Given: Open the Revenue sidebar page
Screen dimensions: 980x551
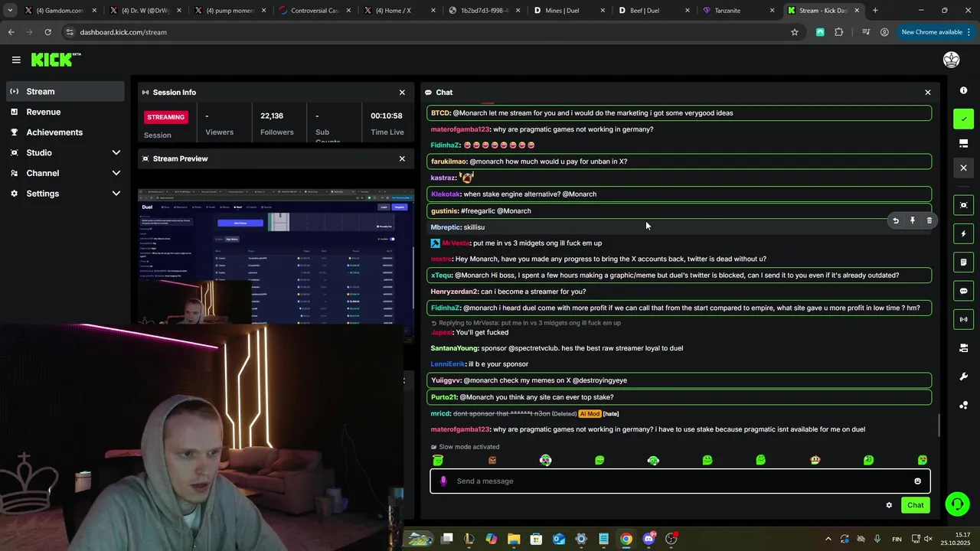Looking at the screenshot, I should [65, 112].
